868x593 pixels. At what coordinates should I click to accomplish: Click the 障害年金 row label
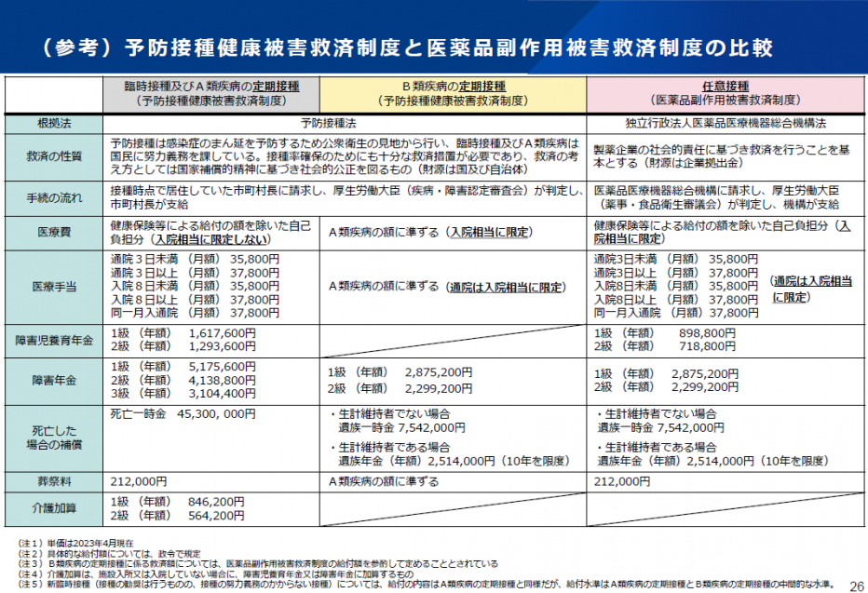[x=54, y=381]
